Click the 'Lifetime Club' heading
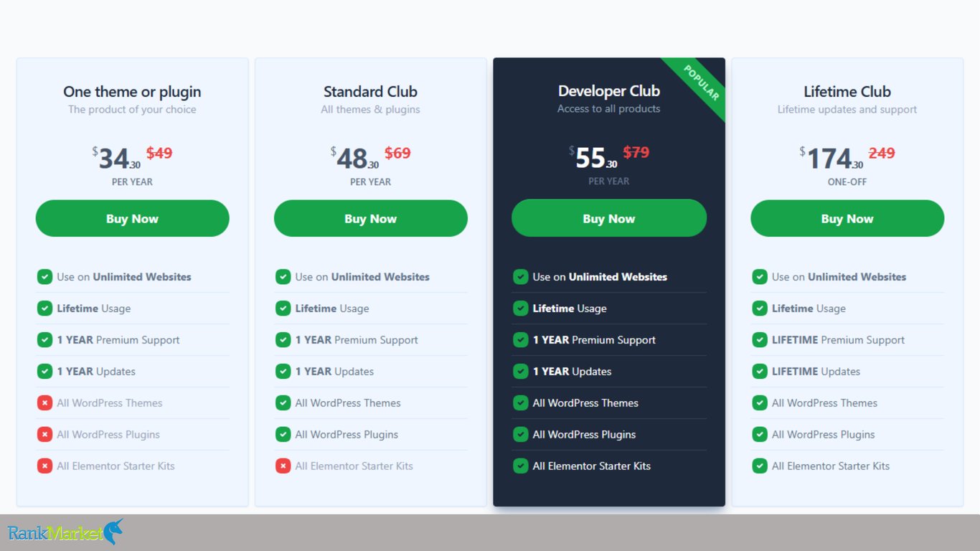The width and height of the screenshot is (980, 551). click(x=847, y=92)
